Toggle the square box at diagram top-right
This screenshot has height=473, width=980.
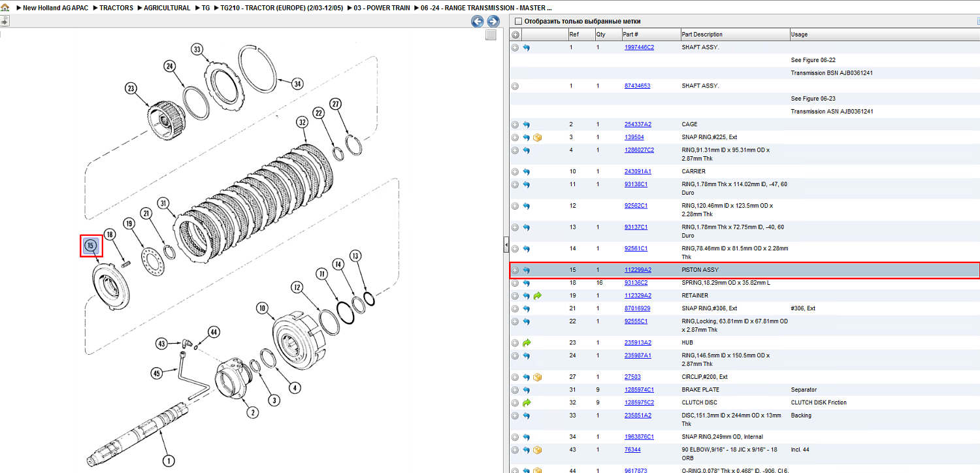491,35
